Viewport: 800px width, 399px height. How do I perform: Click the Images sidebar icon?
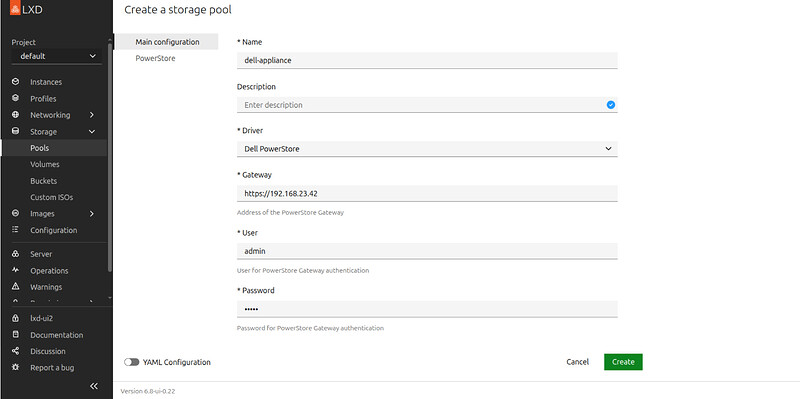[x=15, y=213]
